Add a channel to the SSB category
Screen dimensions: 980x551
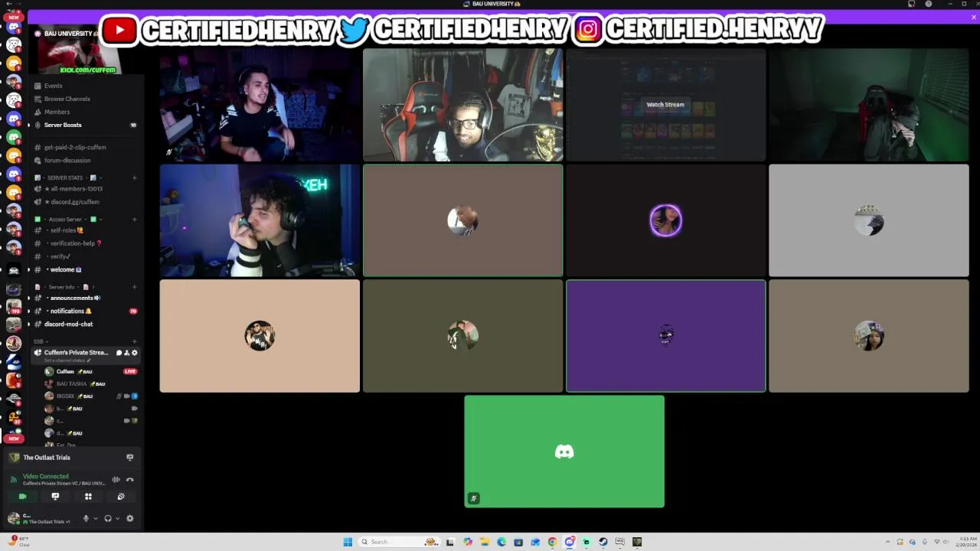[x=134, y=341]
